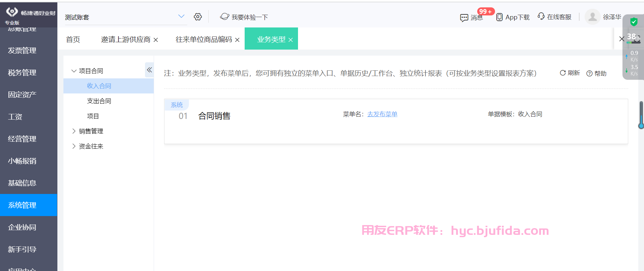Click App下载 phone icon
644x271 pixels.
tap(499, 17)
